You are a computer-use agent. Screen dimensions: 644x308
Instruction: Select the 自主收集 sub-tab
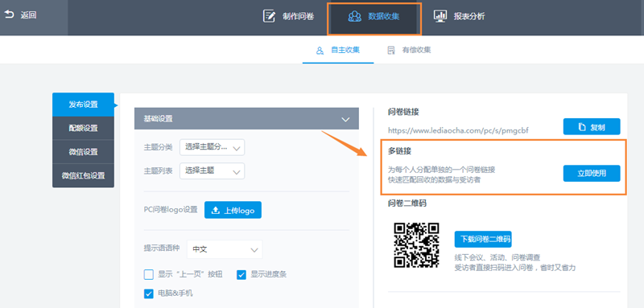tap(338, 51)
